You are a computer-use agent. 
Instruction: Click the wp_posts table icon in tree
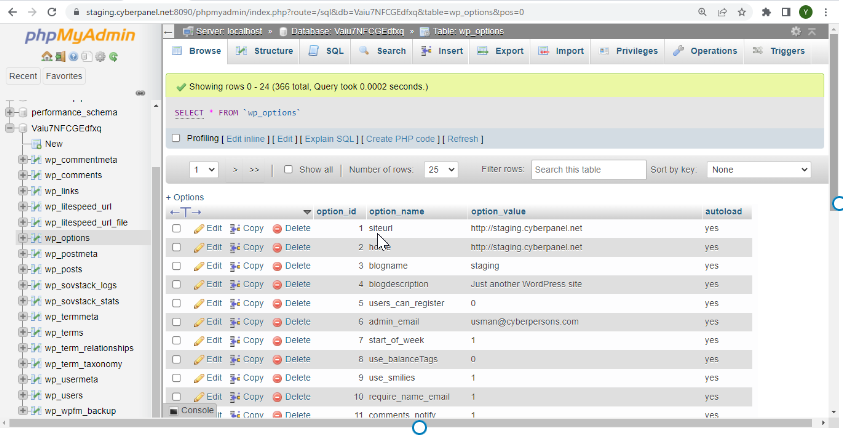click(36, 269)
